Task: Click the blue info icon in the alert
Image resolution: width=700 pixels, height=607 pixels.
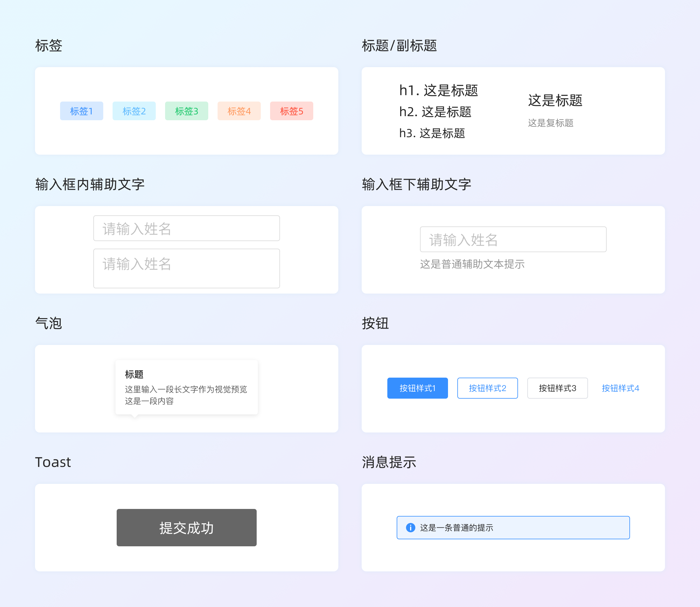Action: [410, 527]
